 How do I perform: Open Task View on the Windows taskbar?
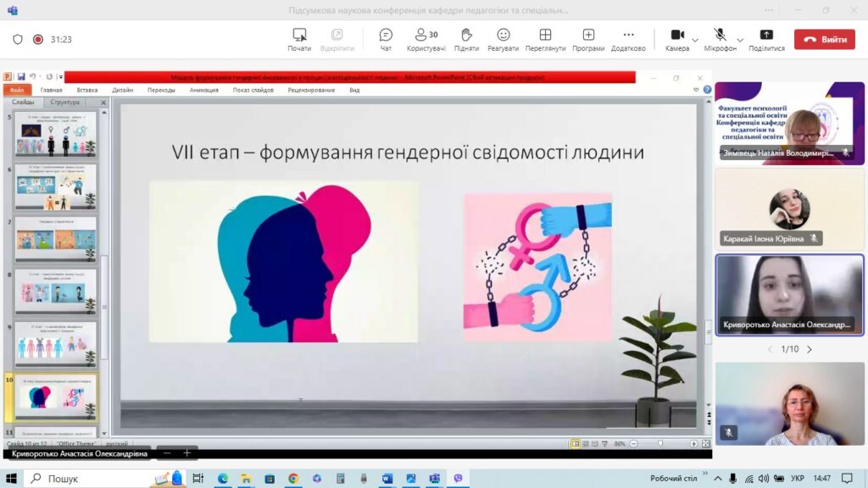pyautogui.click(x=198, y=478)
